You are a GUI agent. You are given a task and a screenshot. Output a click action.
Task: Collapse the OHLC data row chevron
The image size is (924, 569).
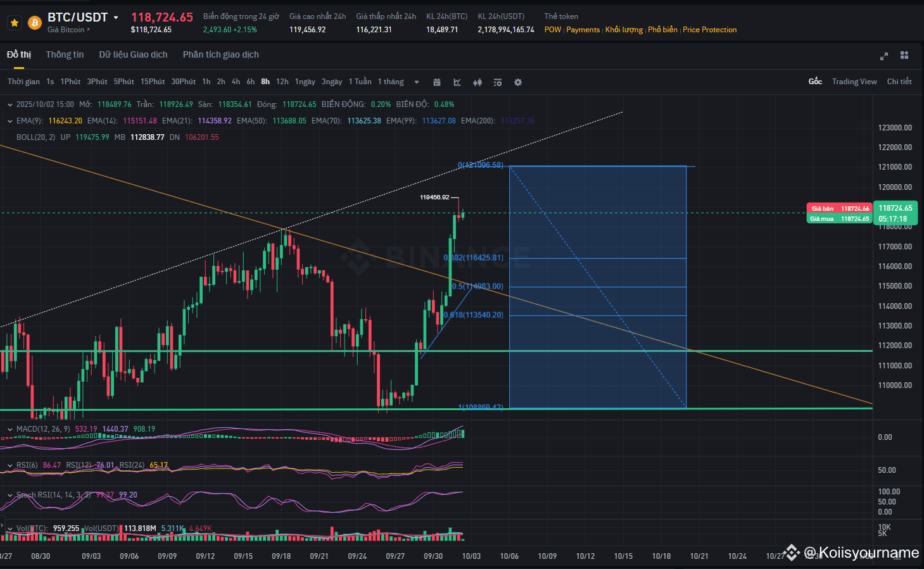pyautogui.click(x=9, y=104)
